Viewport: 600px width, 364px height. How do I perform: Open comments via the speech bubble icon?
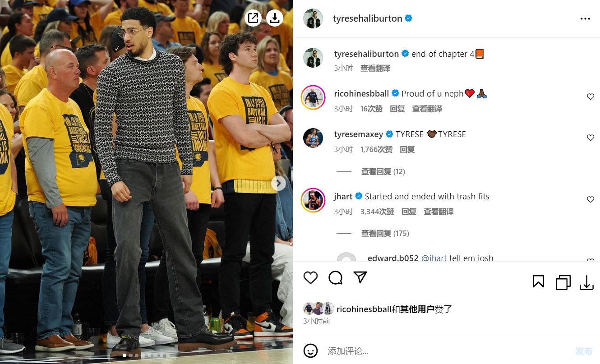(x=335, y=277)
